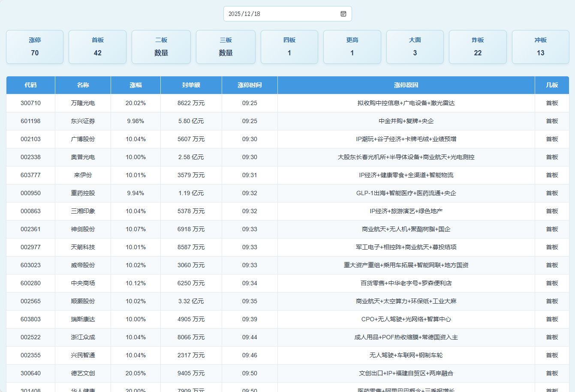Click the 代码 column header

coord(30,85)
